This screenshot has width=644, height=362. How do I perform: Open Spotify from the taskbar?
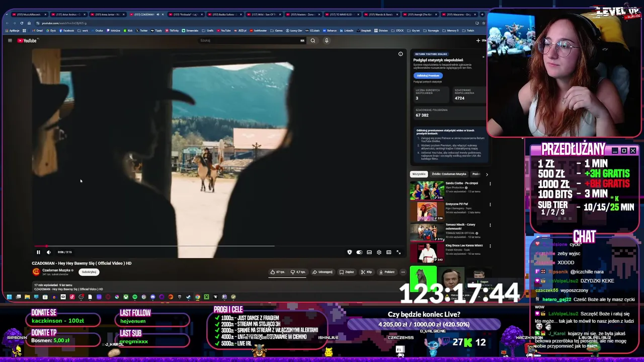pyautogui.click(x=135, y=297)
